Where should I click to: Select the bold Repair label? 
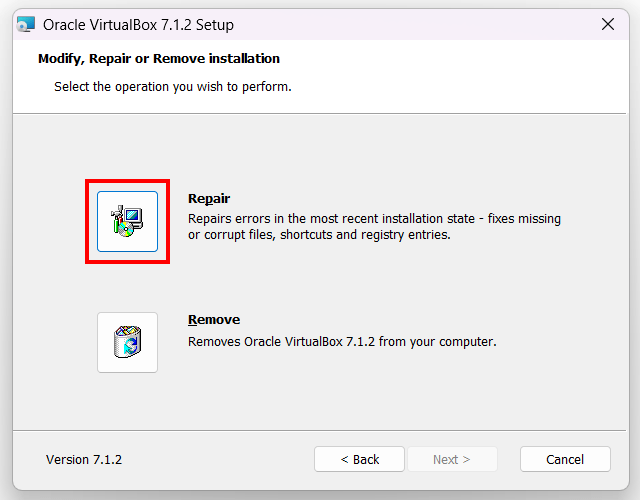[209, 199]
